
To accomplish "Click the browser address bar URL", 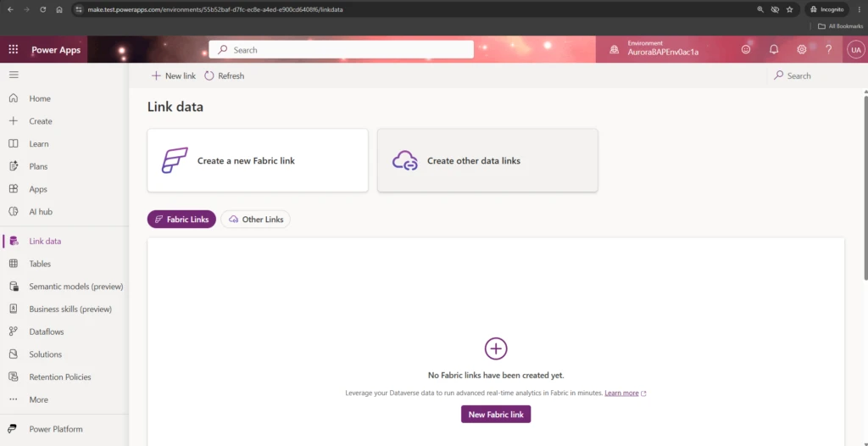I will (x=214, y=9).
